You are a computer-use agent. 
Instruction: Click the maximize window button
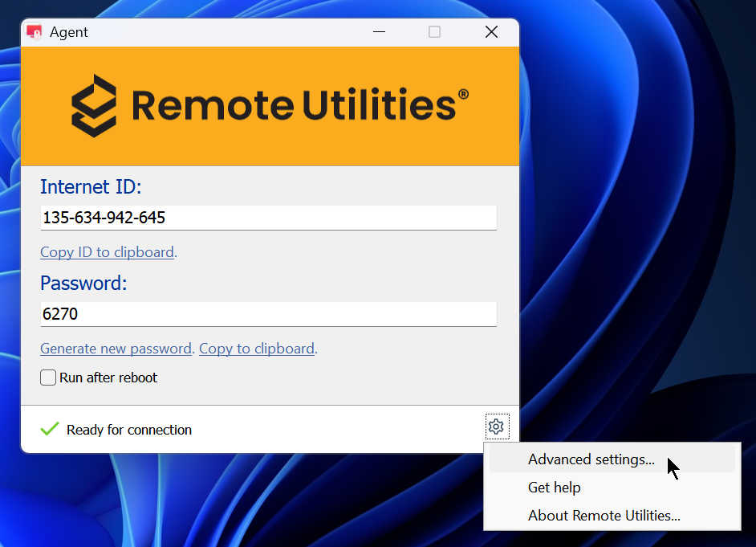click(x=434, y=32)
